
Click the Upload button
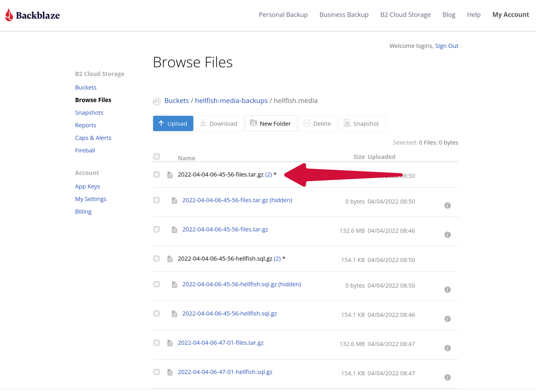point(173,123)
